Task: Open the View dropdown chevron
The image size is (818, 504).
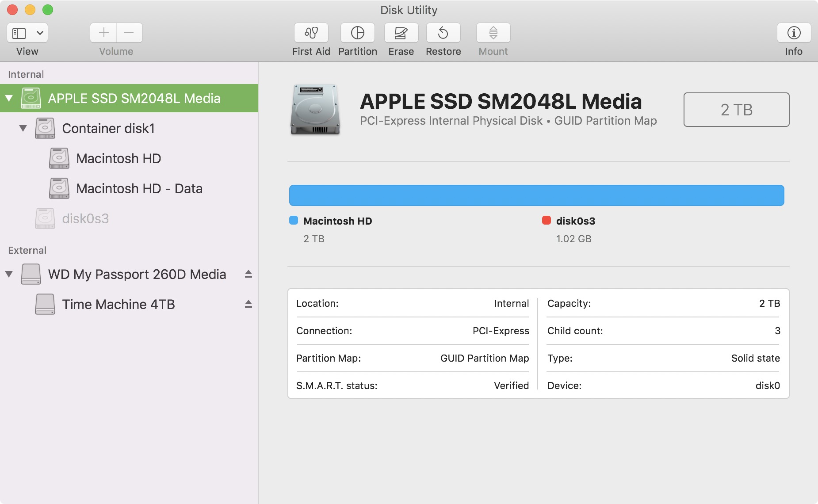Action: [40, 33]
